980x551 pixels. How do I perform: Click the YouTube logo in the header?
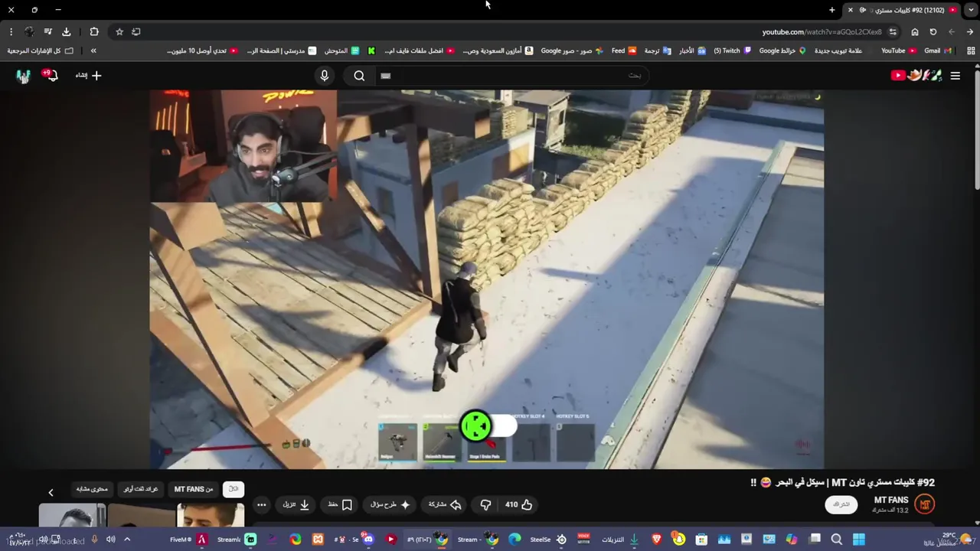[915, 75]
